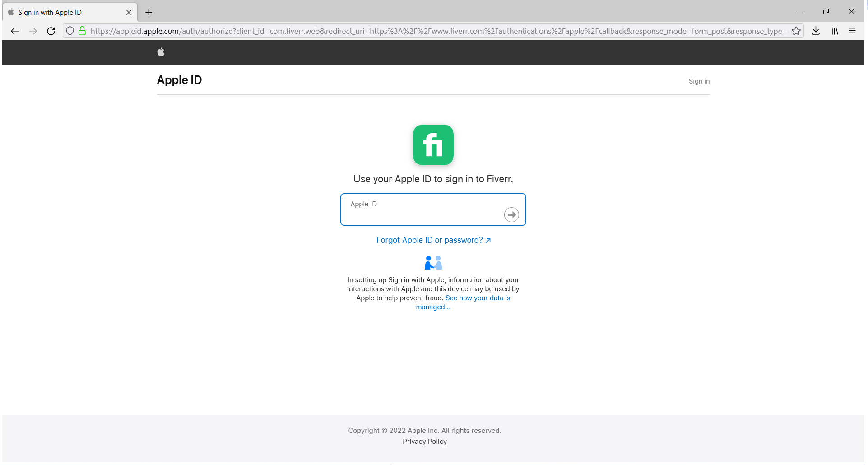Click the Apple logo in the header
This screenshot has height=465, width=868.
(161, 51)
